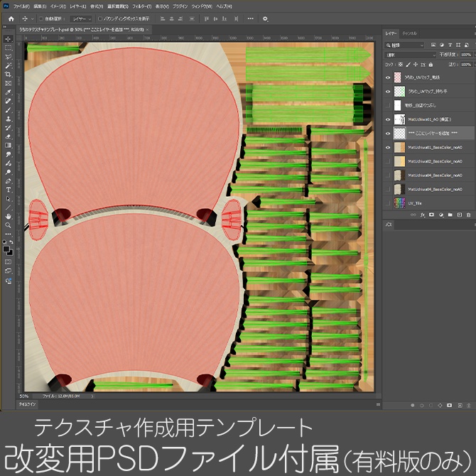Select the Move tool in toolbox
This screenshot has height=476, width=476.
(x=9, y=39)
